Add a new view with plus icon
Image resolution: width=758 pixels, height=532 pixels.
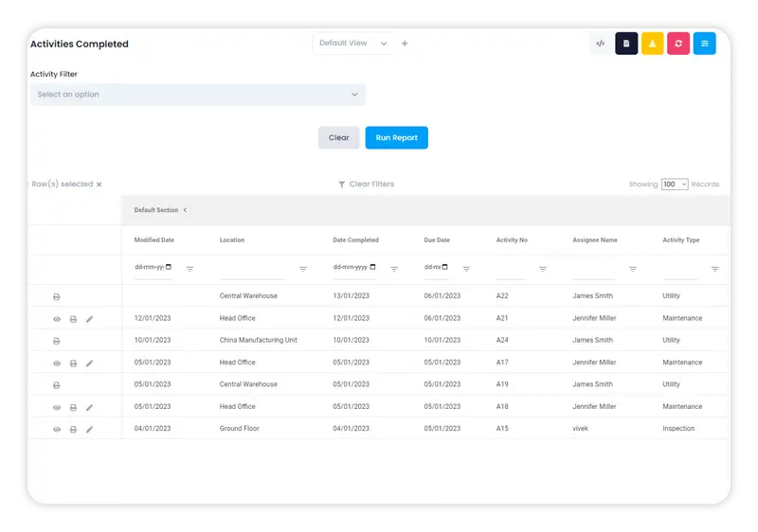pos(405,44)
